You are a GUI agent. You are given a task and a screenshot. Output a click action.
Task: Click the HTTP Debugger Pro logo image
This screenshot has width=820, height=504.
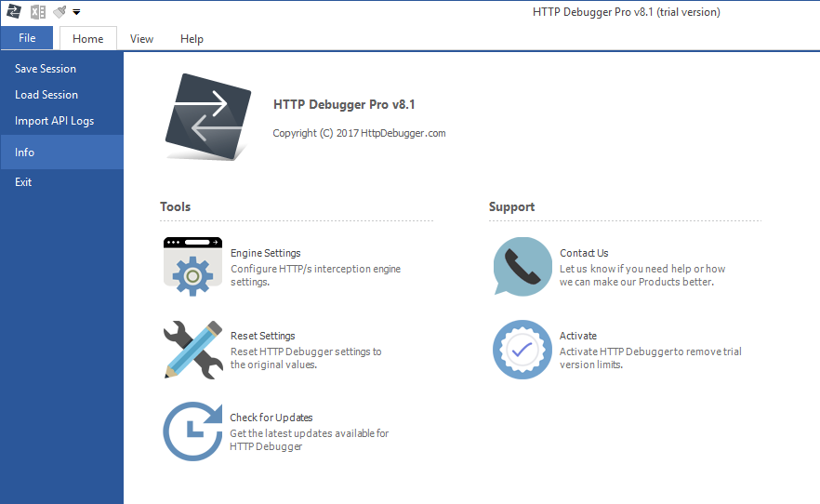tap(208, 116)
